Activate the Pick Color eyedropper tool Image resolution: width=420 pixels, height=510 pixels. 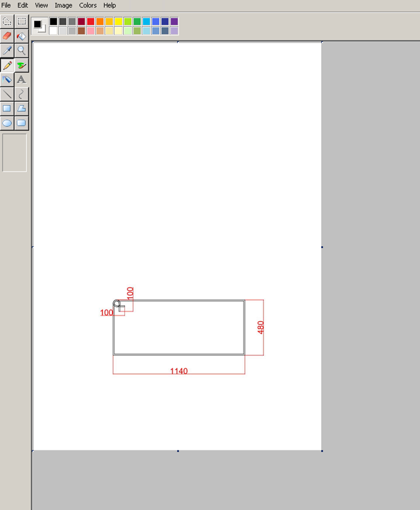click(x=7, y=50)
